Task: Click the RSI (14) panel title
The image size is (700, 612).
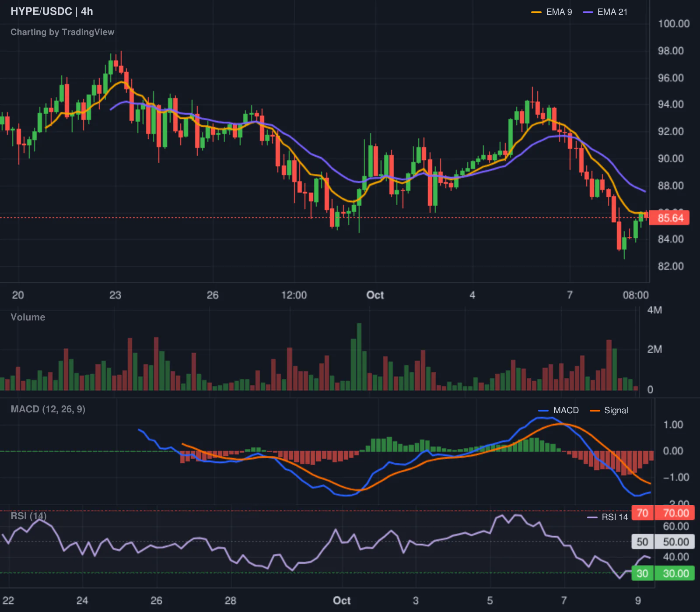Action: 28,516
